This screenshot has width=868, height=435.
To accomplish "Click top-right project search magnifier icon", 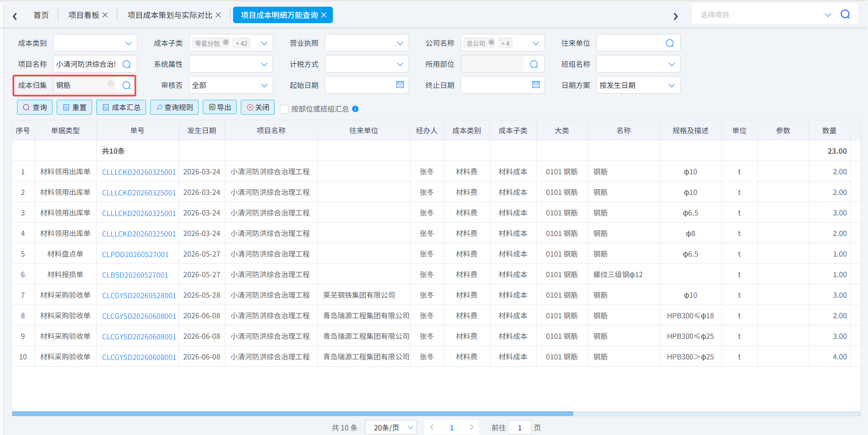I will click(x=845, y=14).
